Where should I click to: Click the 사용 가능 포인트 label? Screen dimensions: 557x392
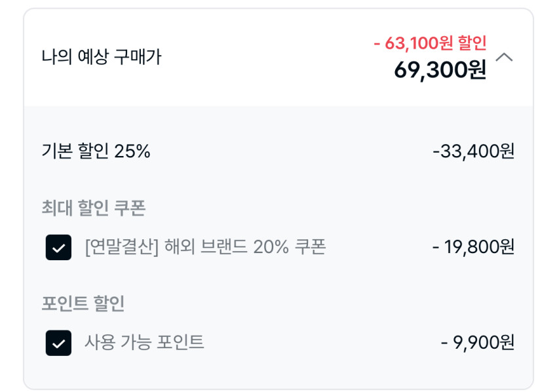coord(144,342)
